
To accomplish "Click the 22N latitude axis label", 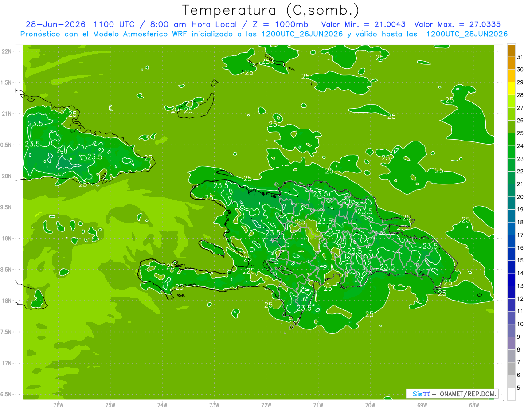I will (x=7, y=51).
